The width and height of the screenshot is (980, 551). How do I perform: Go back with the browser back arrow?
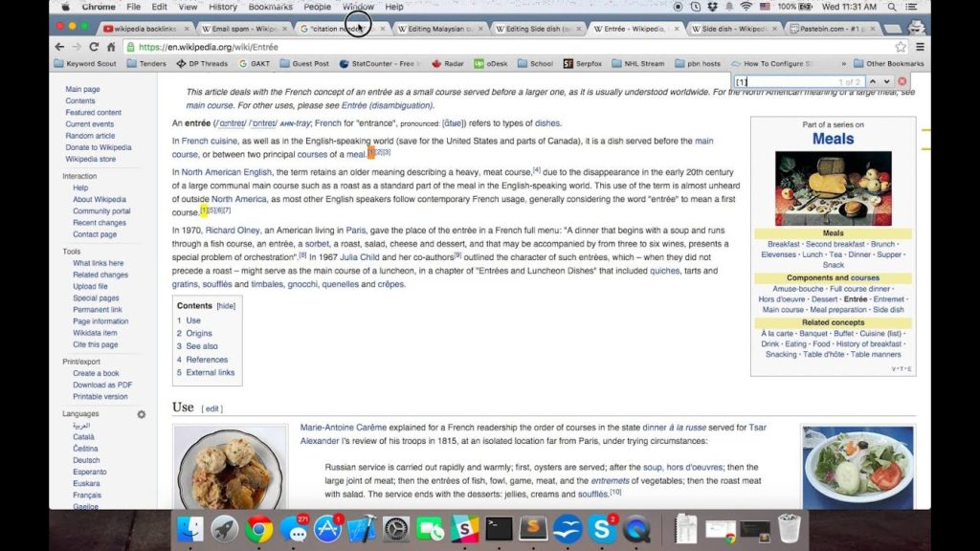59,47
